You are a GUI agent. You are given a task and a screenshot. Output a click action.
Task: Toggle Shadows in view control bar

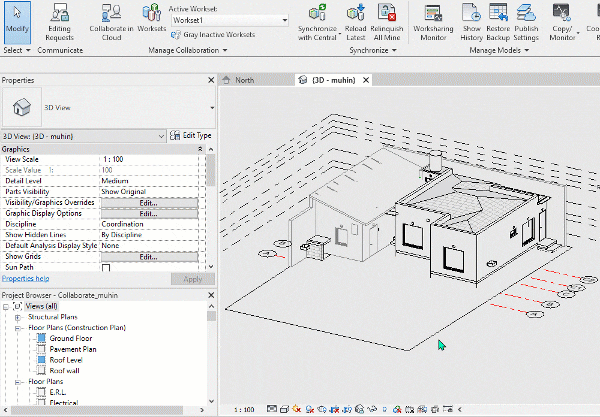(310, 409)
